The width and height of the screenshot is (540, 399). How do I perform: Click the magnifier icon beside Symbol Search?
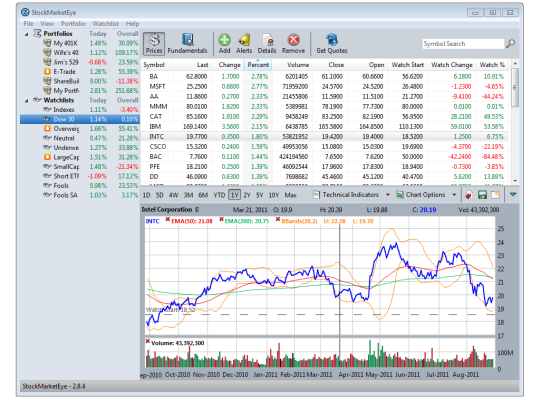click(510, 44)
